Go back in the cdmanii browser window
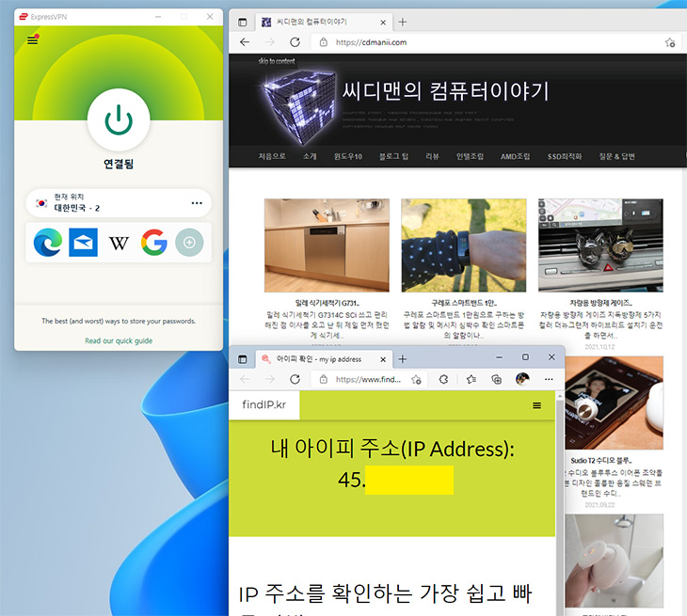 245,42
